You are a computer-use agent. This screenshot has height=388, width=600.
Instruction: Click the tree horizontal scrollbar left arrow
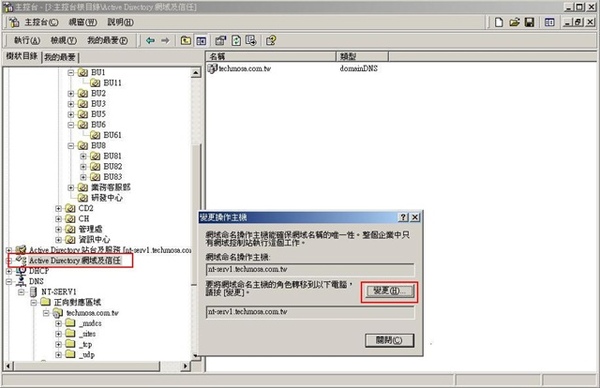click(x=8, y=366)
